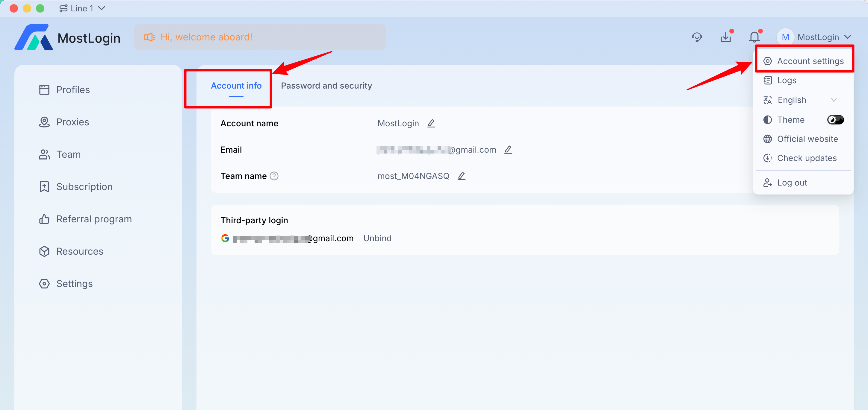This screenshot has width=868, height=410.
Task: Open Team in the sidebar
Action: [x=68, y=154]
